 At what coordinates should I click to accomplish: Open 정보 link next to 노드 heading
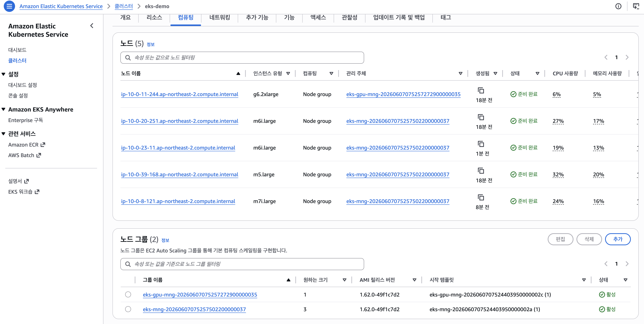pyautogui.click(x=150, y=44)
